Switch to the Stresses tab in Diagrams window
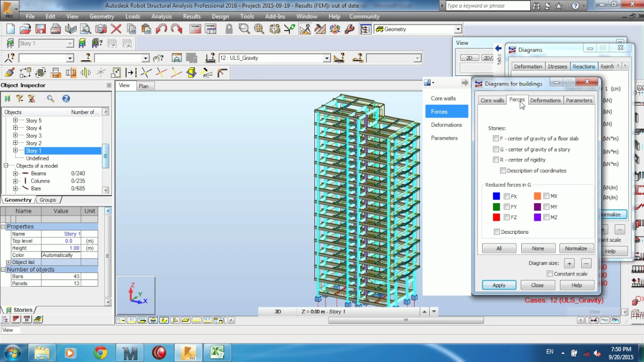 [x=557, y=66]
